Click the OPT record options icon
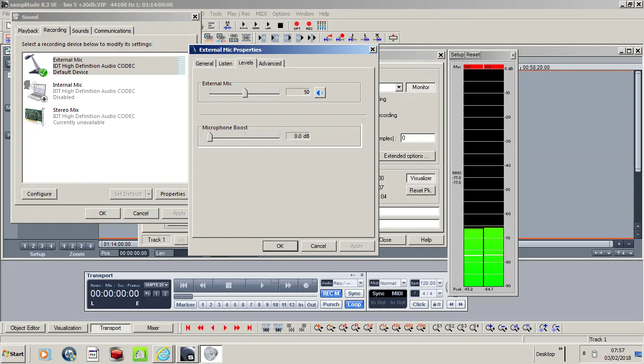Image resolution: width=644 pixels, height=364 pixels. pyautogui.click(x=297, y=25)
